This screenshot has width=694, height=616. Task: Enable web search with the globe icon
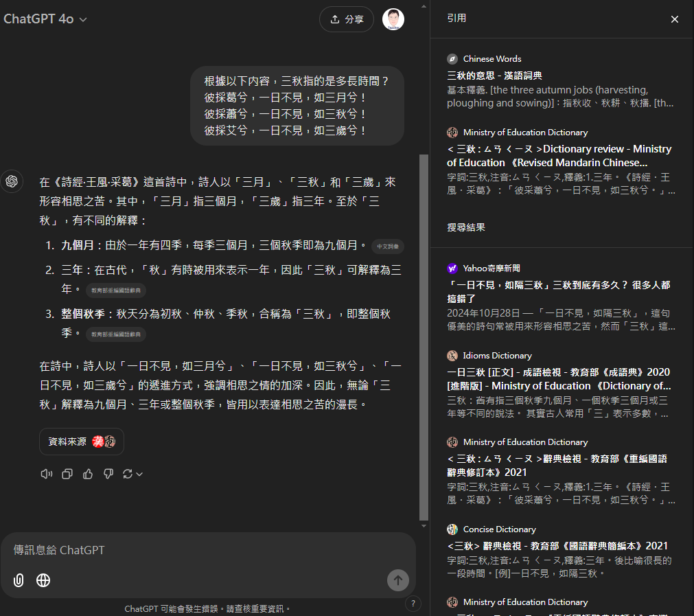point(43,580)
